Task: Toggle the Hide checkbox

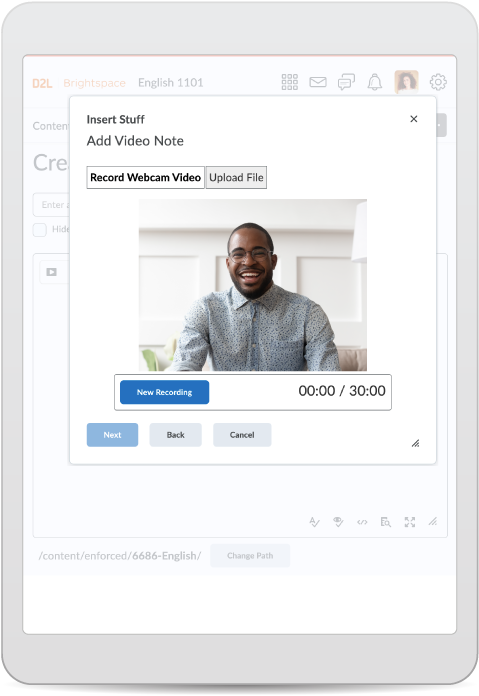Action: (x=40, y=229)
